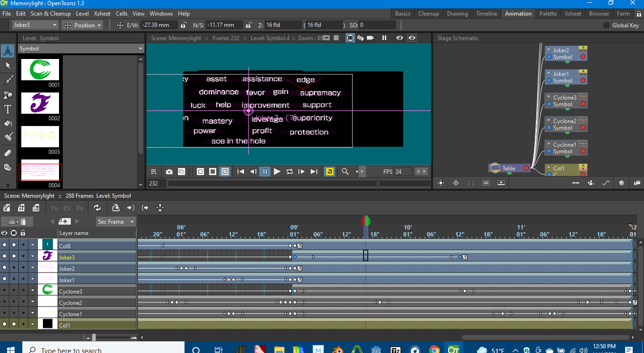The image size is (644, 353).
Task: Toggle the Sub-camera Preview eye icon
Action: point(412,38)
